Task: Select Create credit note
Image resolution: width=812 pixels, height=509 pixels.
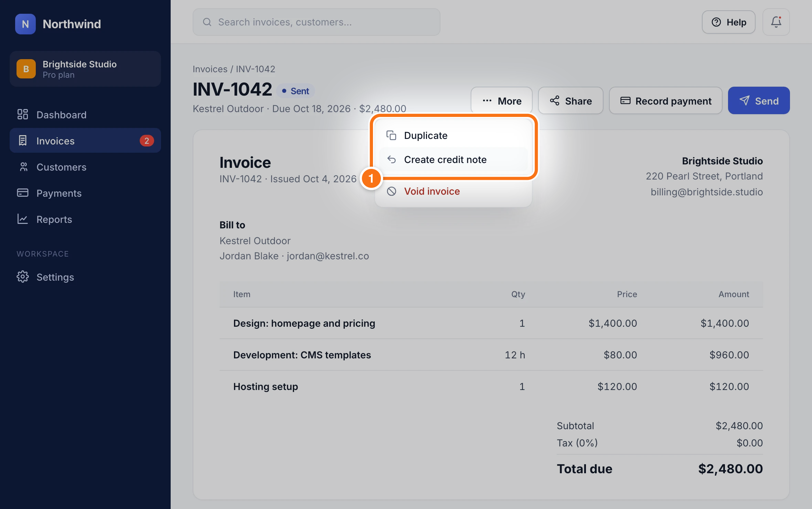Action: pos(453,159)
